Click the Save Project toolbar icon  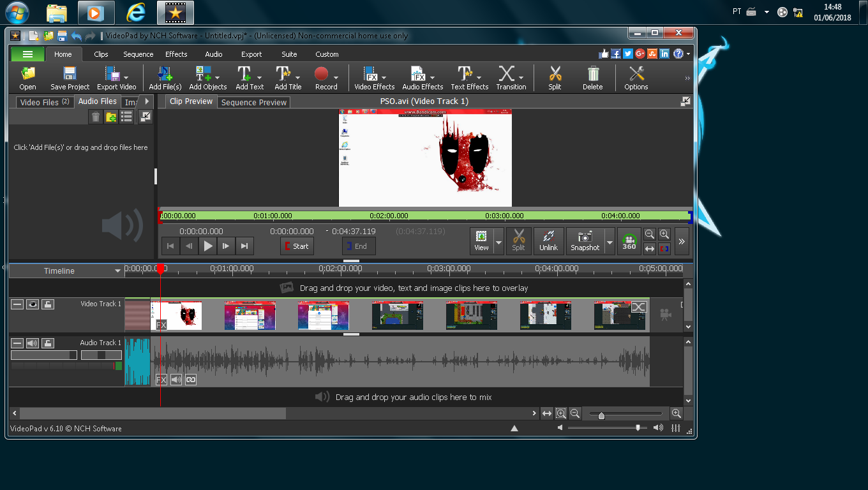coord(70,78)
